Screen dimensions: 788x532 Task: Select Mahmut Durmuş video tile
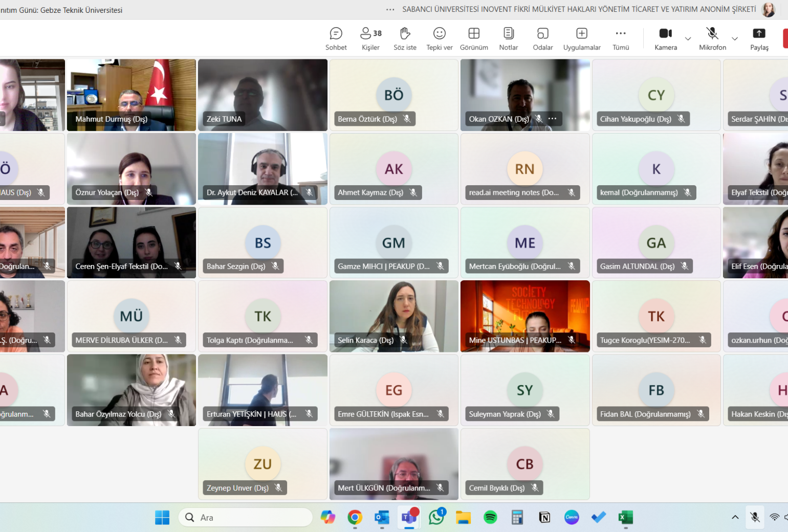click(x=132, y=95)
